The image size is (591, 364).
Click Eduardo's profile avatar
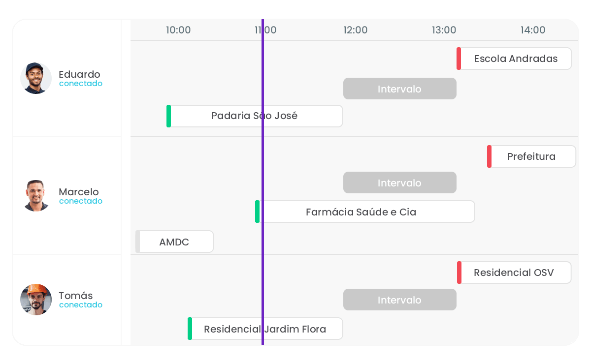36,78
